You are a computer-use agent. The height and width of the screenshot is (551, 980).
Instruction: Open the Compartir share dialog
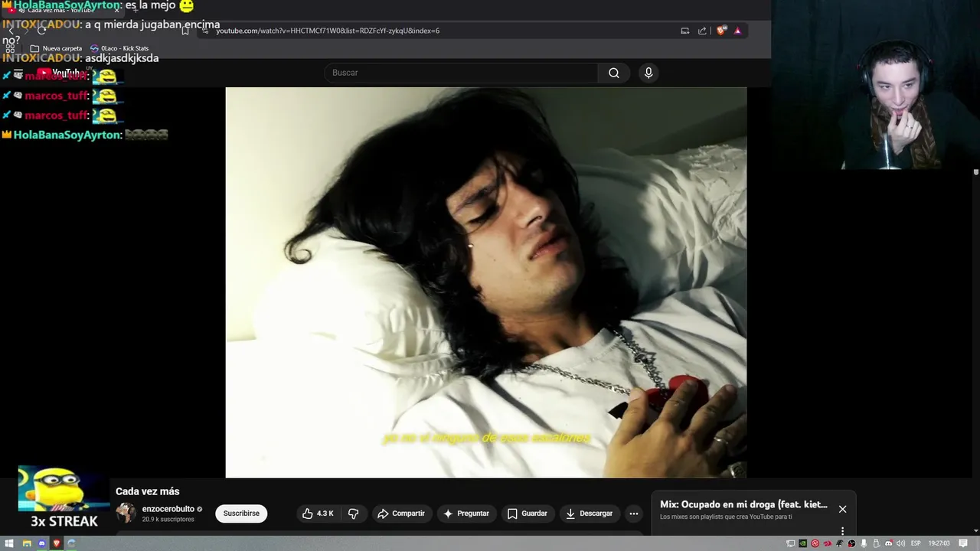point(401,514)
